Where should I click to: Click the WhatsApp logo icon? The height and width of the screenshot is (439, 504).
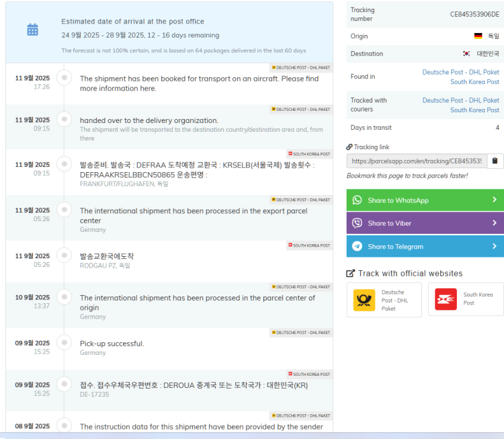pos(357,200)
